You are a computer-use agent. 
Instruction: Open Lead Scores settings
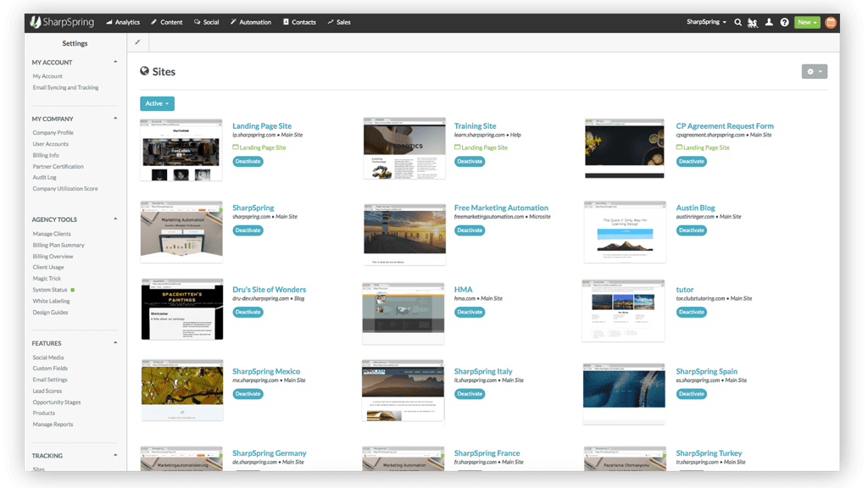(x=47, y=391)
